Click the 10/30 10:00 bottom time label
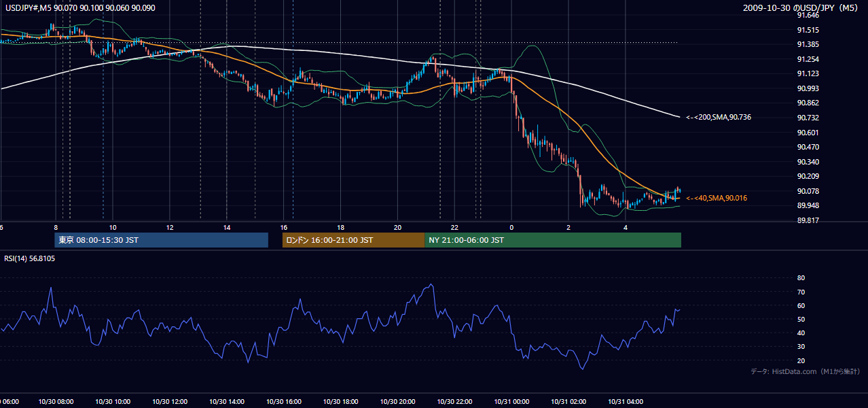868x408 pixels. (x=112, y=402)
